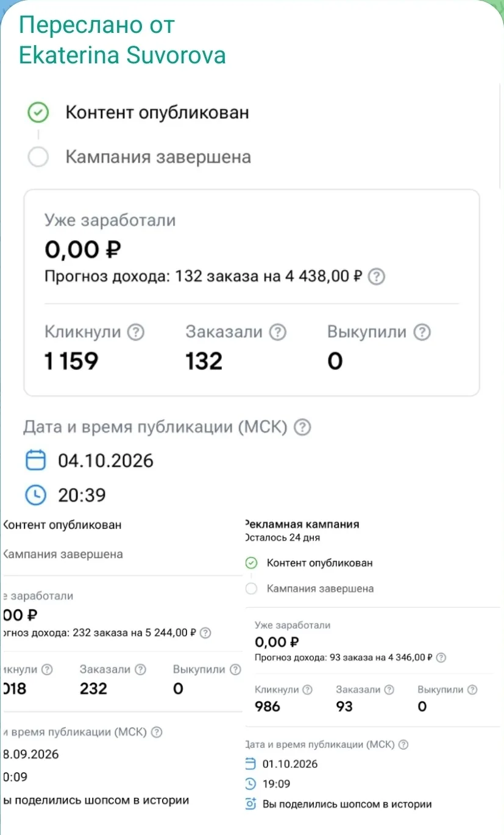The height and width of the screenshot is (835, 504).
Task: Click calendar icon beside 01.10.2026
Action: click(250, 764)
